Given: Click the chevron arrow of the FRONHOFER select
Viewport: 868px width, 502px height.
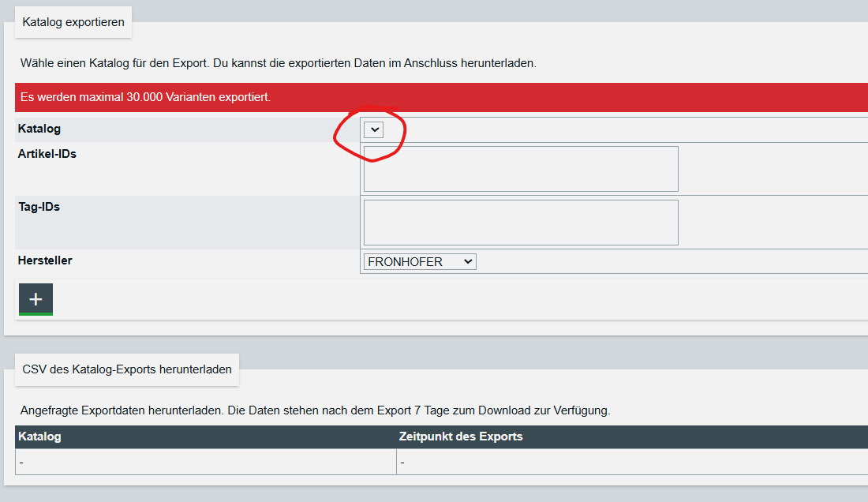Looking at the screenshot, I should (x=468, y=262).
